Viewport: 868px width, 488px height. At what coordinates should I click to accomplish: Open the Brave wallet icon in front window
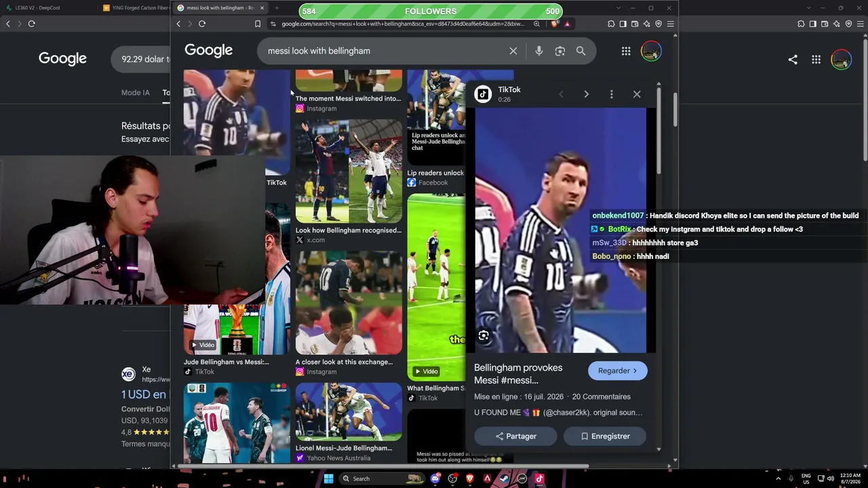point(635,24)
